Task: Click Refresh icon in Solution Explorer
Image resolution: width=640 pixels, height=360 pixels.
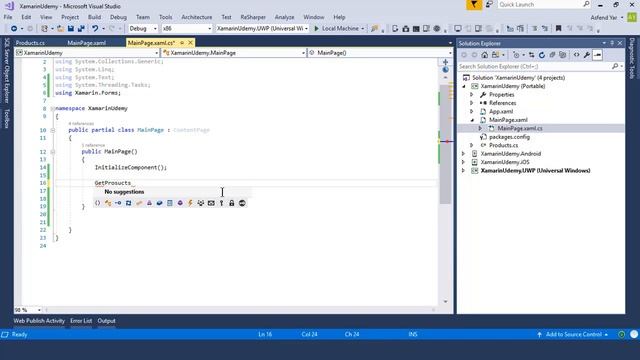Action: tap(542, 55)
